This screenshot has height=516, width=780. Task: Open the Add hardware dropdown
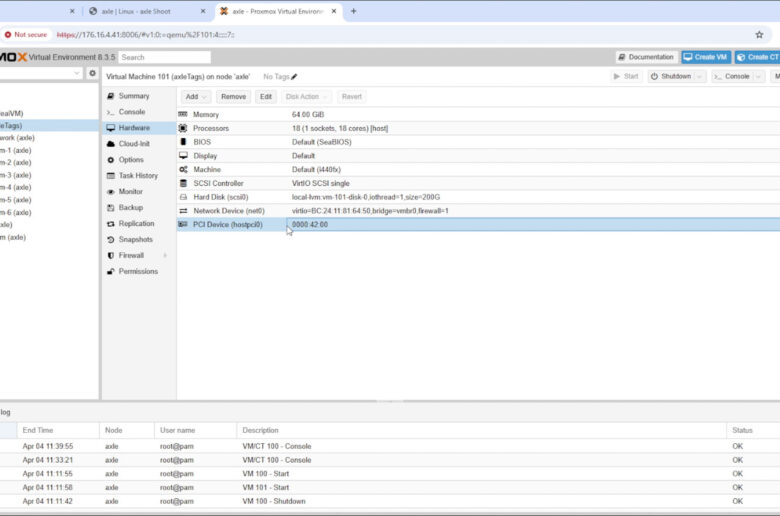pos(196,97)
